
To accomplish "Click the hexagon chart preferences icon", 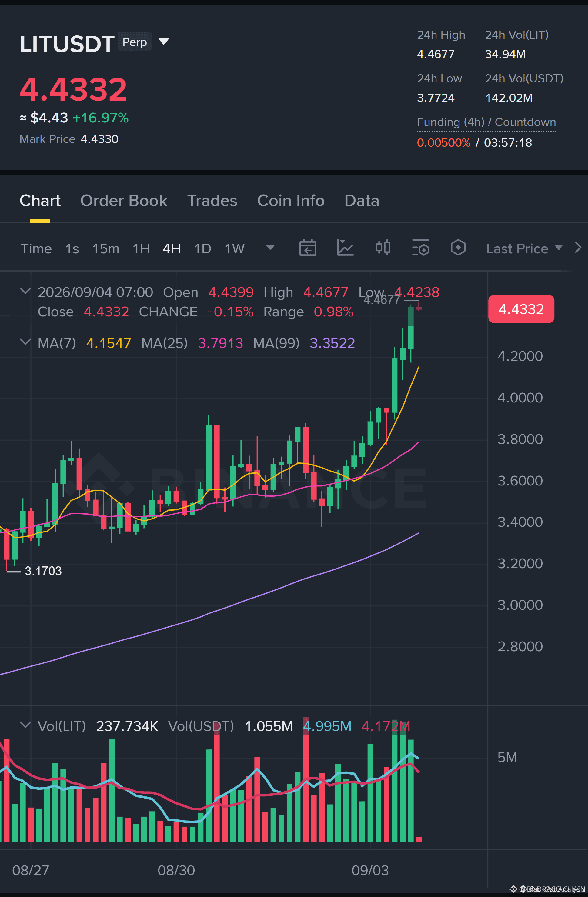I will [x=458, y=248].
